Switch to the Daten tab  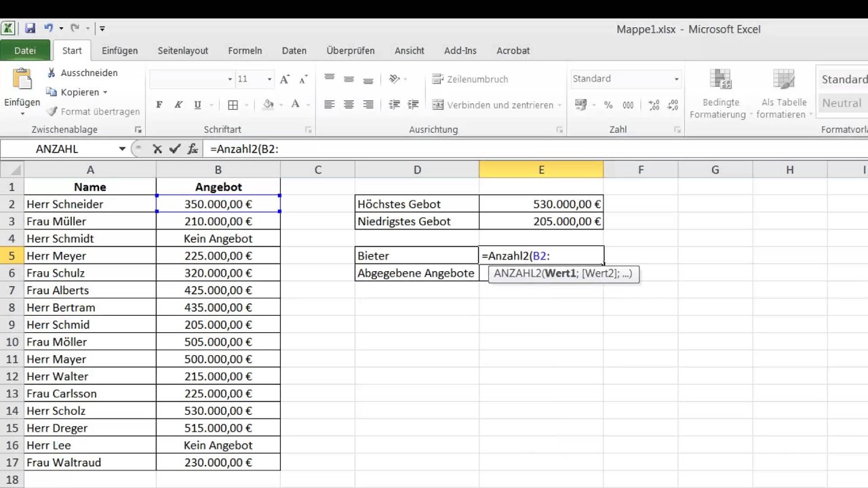(294, 51)
